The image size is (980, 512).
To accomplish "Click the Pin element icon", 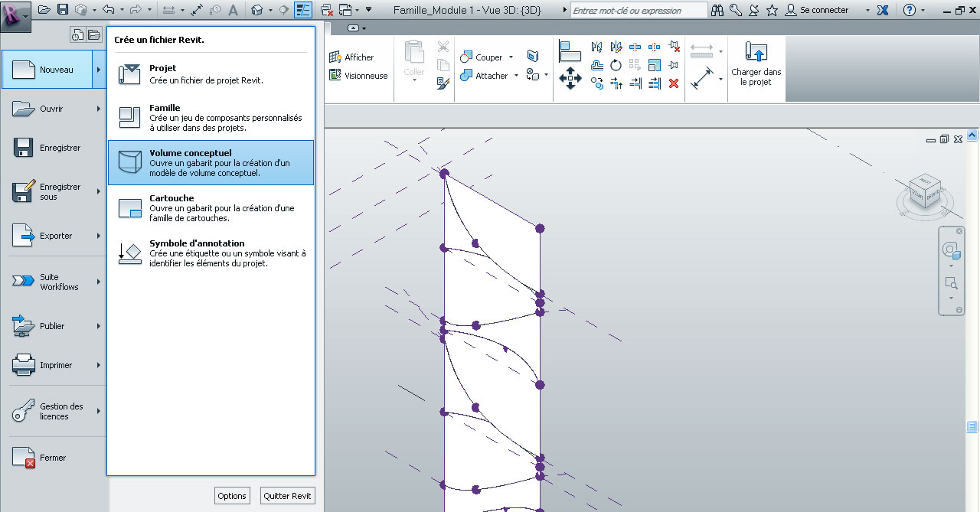I will [x=674, y=65].
